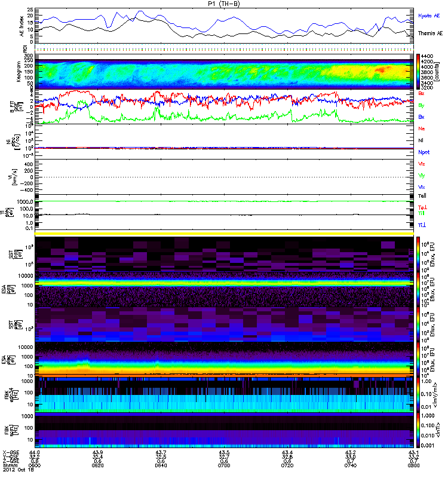Select the red Bz legend entry
The height and width of the screenshot is (478, 448).
[422, 94]
